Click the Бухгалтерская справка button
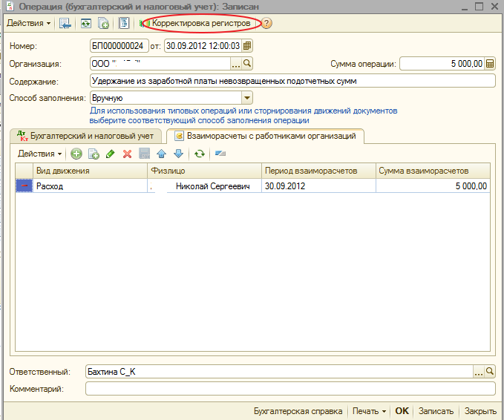The width and height of the screenshot is (504, 420). click(298, 411)
